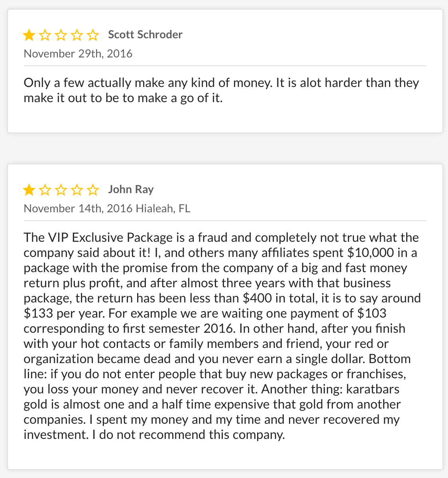This screenshot has width=448, height=478.
Task: Click the fourth empty star in Scott Schroder's rating
Action: coord(77,35)
